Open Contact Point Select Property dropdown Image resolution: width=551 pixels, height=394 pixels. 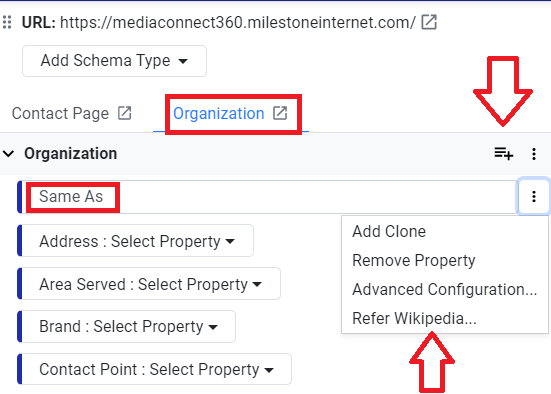[x=156, y=369]
